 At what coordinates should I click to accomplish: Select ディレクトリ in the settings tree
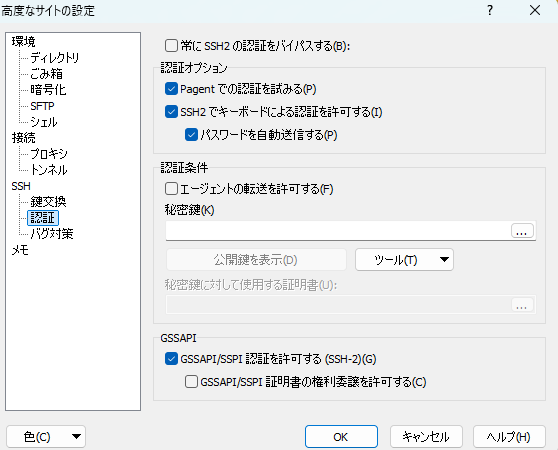coord(54,57)
